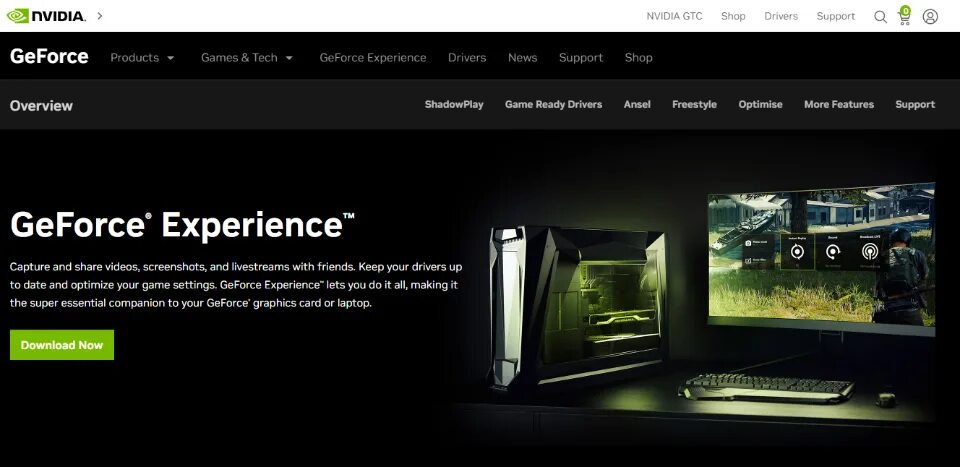Click the NVIDIA logo
960x467 pixels.
(46, 16)
